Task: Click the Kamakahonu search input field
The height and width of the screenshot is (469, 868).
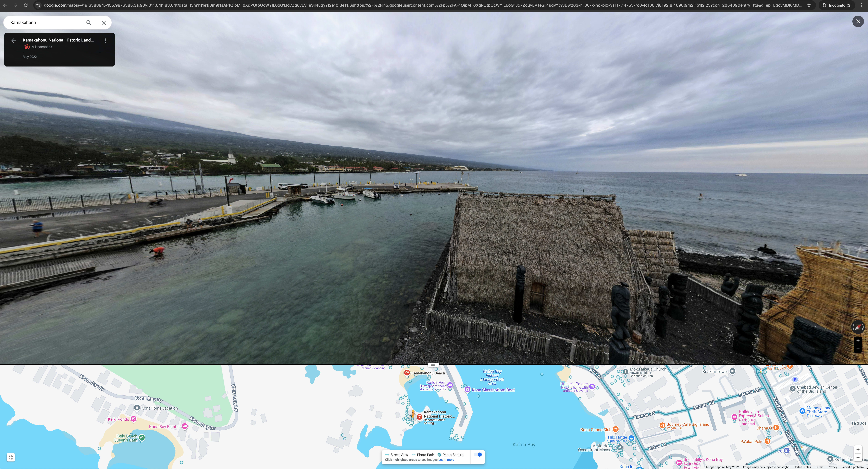Action: point(44,23)
